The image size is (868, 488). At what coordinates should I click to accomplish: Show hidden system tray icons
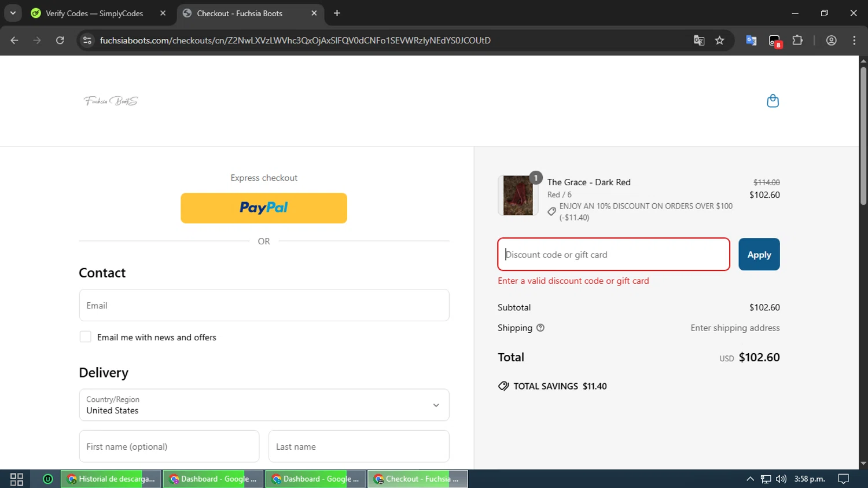click(x=750, y=479)
